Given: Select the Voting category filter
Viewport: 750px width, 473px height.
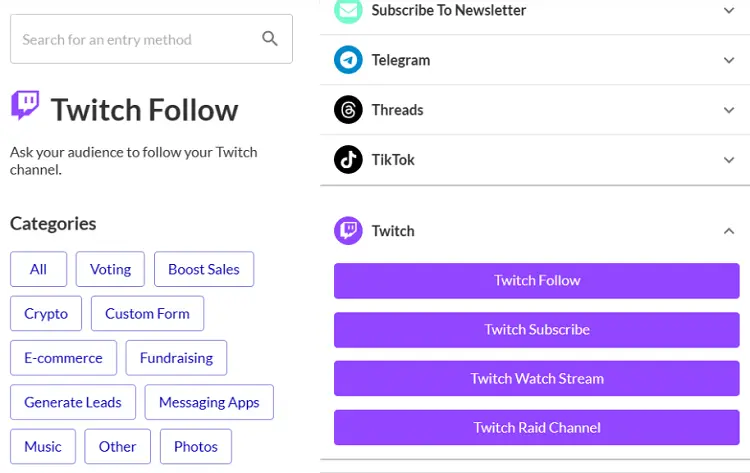Looking at the screenshot, I should coord(110,269).
